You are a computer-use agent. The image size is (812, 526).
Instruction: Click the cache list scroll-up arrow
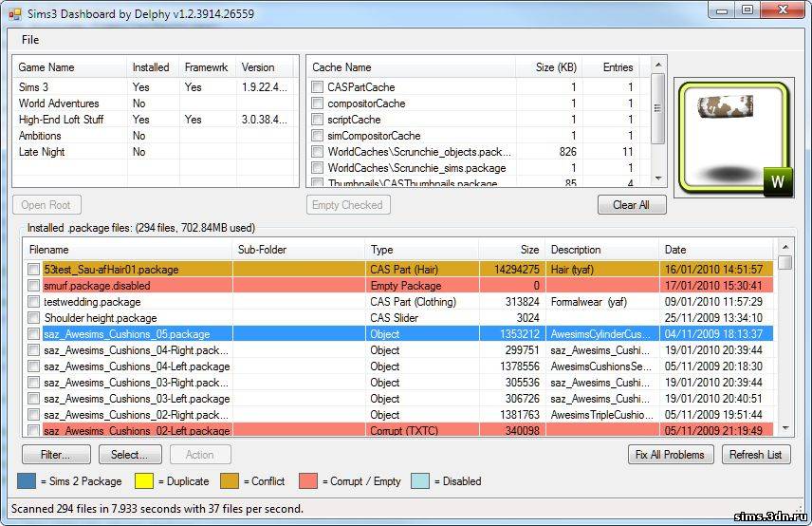(658, 65)
